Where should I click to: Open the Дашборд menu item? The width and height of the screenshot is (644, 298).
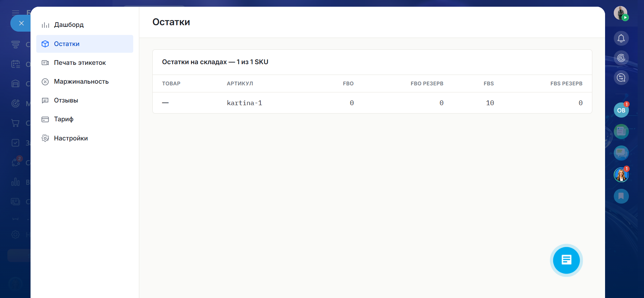click(85, 25)
